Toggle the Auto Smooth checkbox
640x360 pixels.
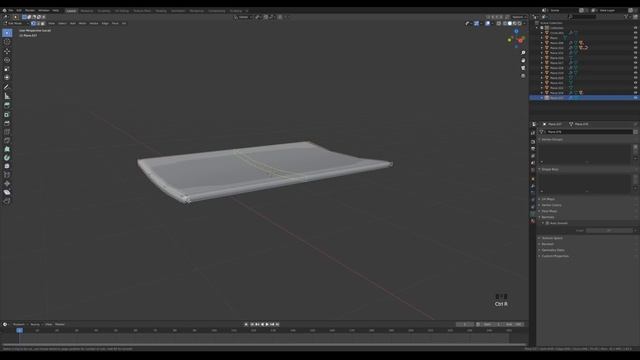coord(547,223)
